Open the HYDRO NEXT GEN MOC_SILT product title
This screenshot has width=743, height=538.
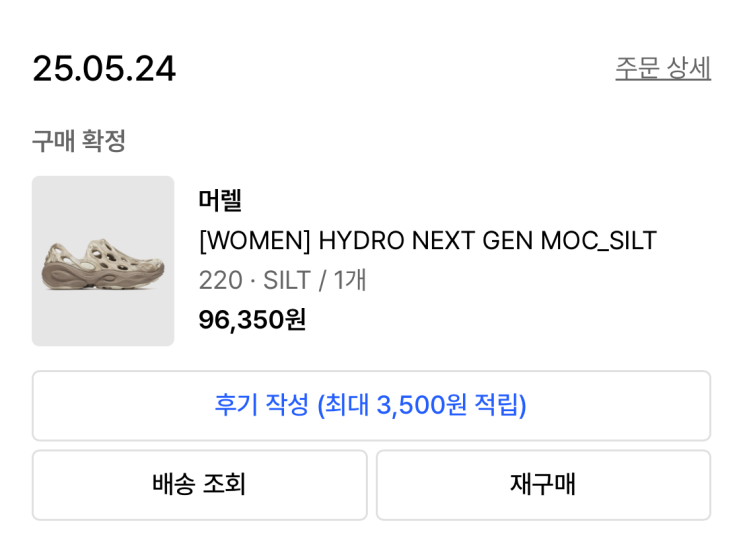(x=427, y=241)
